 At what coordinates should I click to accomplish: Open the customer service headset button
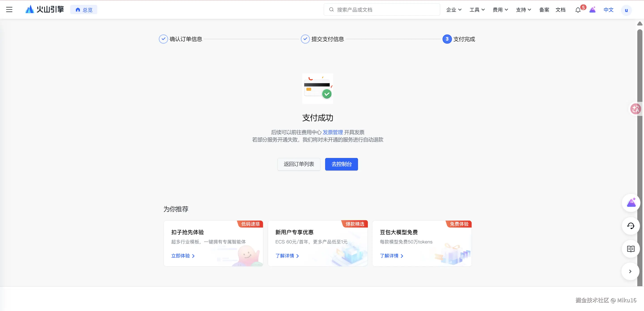click(631, 226)
